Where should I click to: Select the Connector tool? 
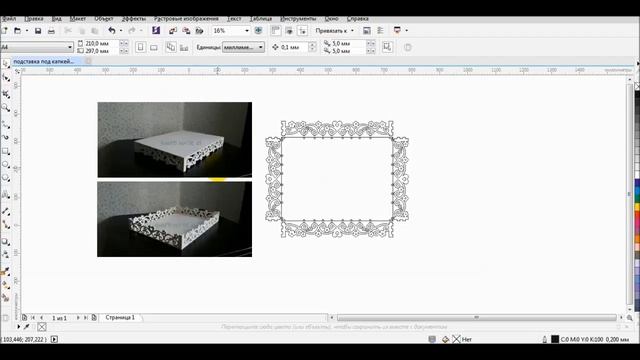tap(6, 225)
